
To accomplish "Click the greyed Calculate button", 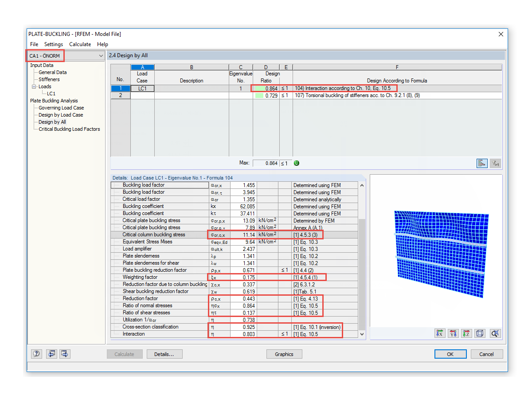I will tap(125, 354).
